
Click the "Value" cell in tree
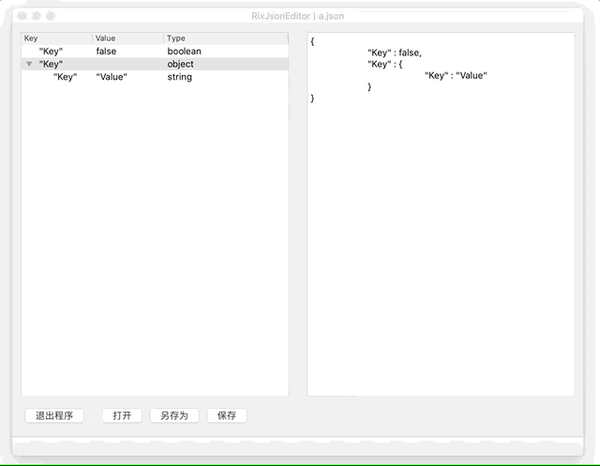[x=111, y=77]
